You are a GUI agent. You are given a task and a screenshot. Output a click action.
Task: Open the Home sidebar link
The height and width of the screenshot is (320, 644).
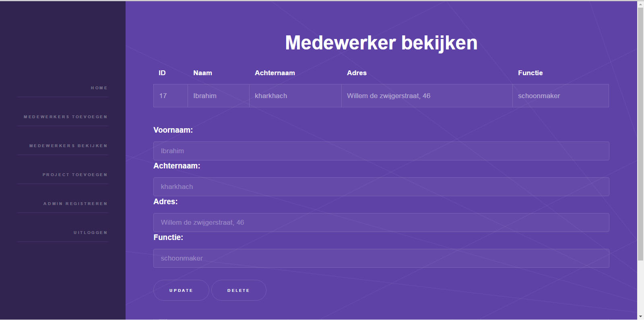(99, 88)
